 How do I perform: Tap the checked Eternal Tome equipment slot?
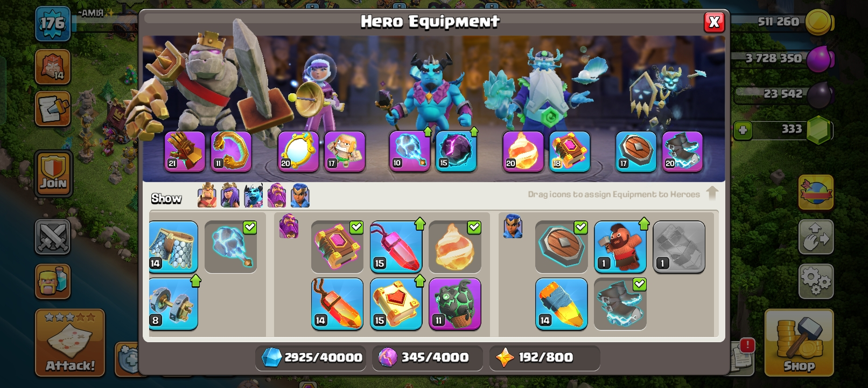(337, 247)
